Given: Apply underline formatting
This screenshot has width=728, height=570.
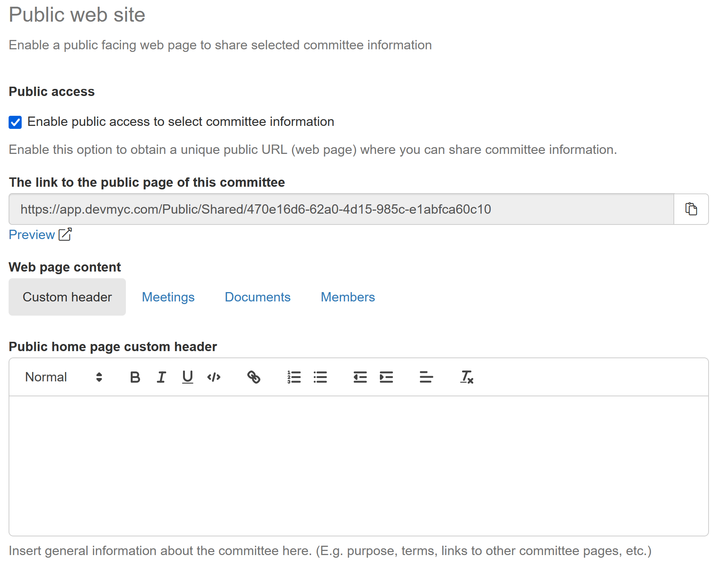Looking at the screenshot, I should (188, 377).
